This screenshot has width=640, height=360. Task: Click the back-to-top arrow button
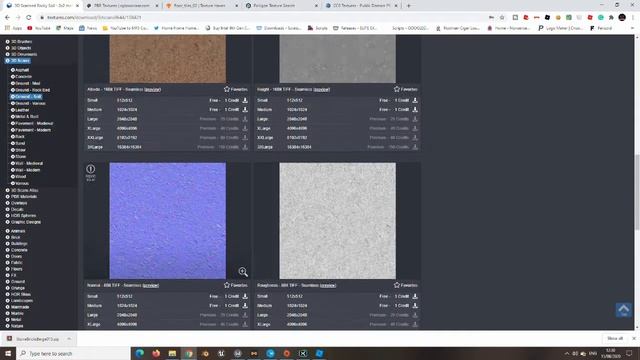[x=623, y=310]
